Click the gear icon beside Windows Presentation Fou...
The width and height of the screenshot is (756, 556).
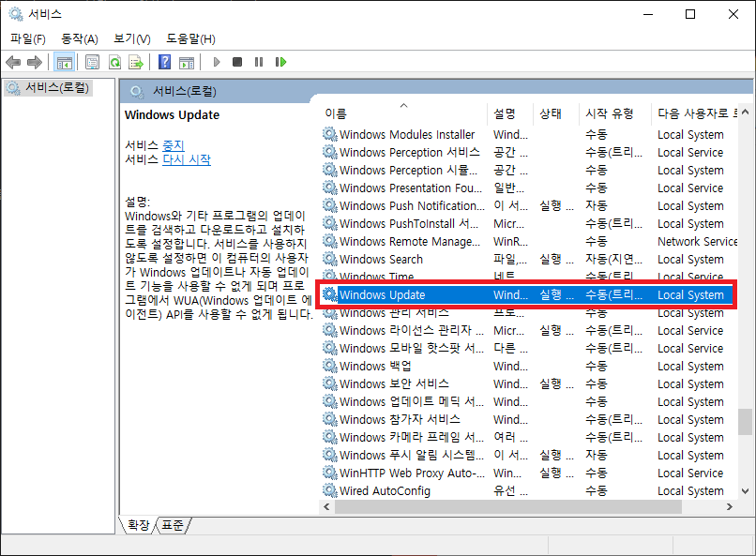pos(330,188)
